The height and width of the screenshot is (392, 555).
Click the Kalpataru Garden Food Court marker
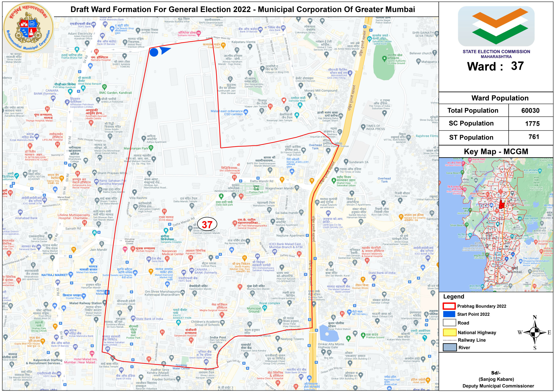click(x=223, y=45)
